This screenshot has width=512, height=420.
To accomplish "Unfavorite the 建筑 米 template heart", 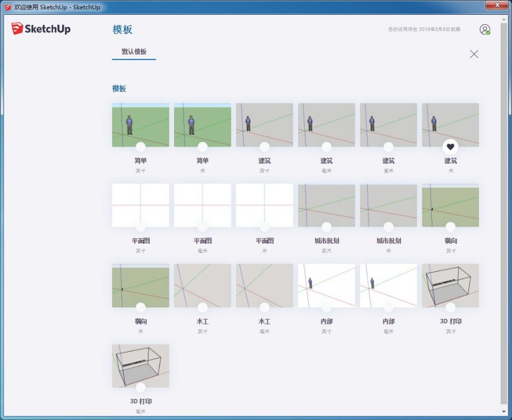I will pos(451,147).
